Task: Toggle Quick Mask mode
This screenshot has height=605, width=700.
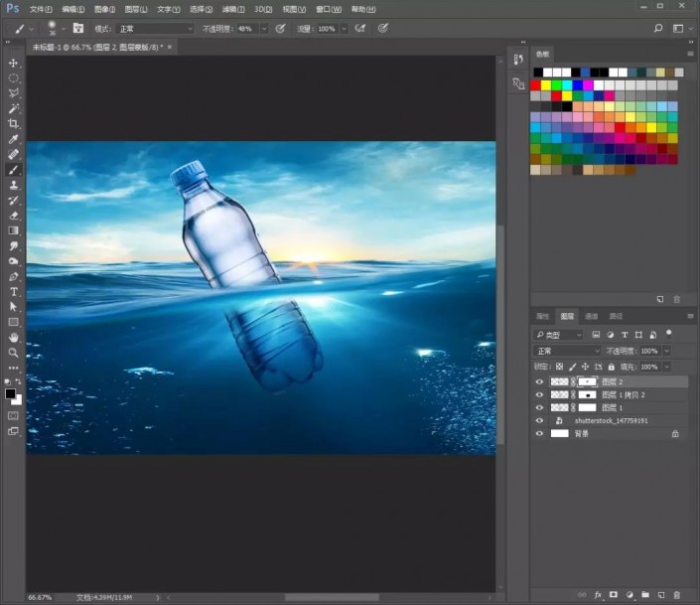Action: (x=13, y=416)
